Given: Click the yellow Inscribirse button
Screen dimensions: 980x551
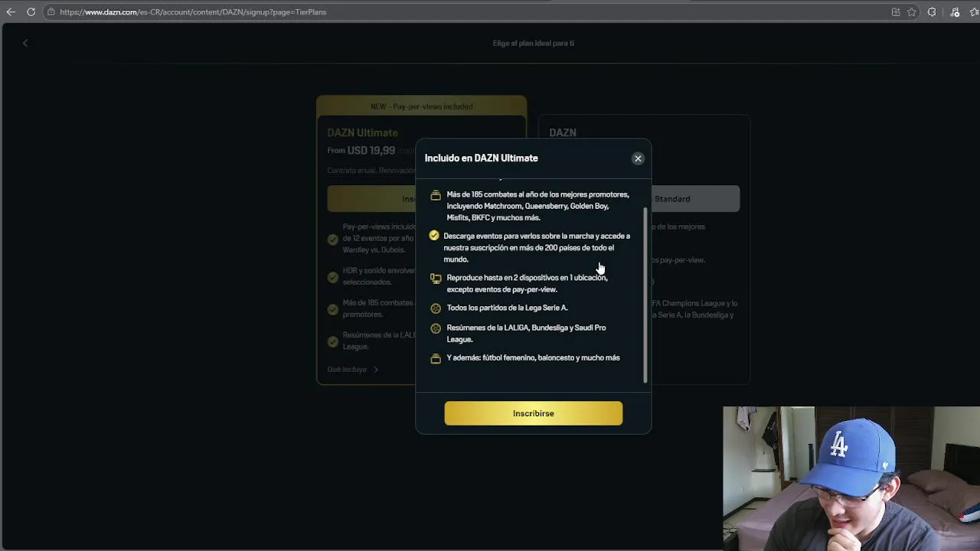Looking at the screenshot, I should tap(534, 413).
